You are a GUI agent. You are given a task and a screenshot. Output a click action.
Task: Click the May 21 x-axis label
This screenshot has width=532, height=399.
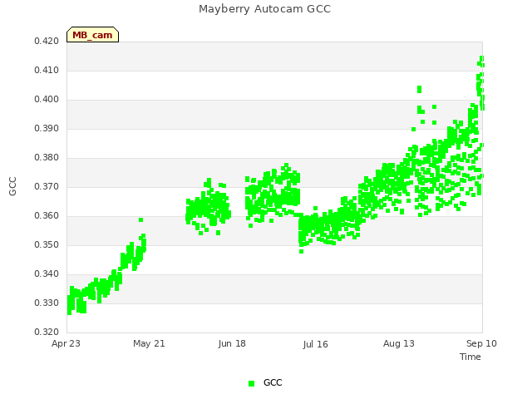click(x=149, y=343)
